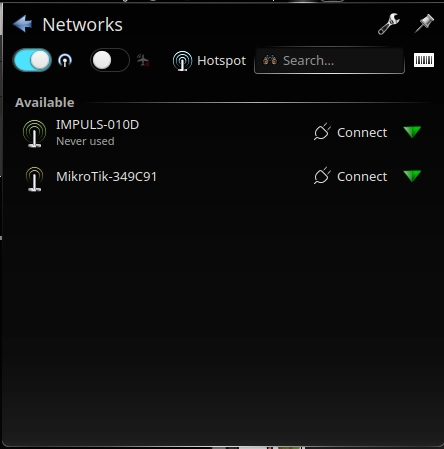The width and height of the screenshot is (444, 449).
Task: Expand MikroTik-349C91 details with green triangle
Action: click(x=412, y=176)
